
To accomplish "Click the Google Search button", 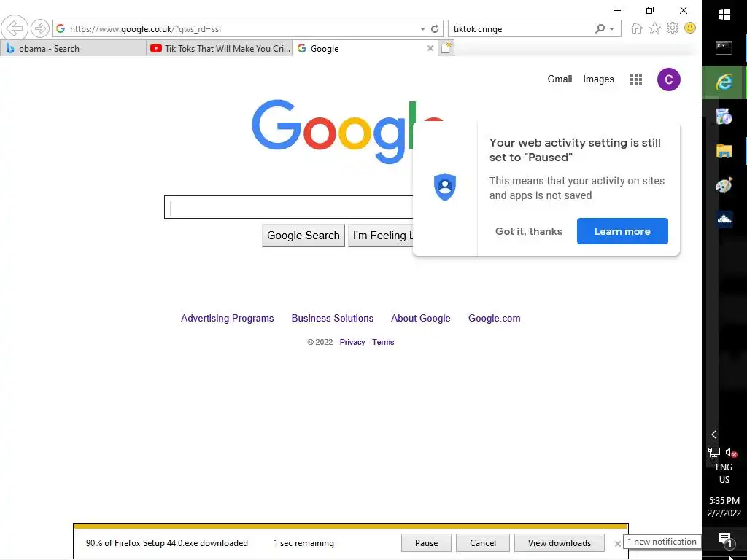I will (x=303, y=236).
